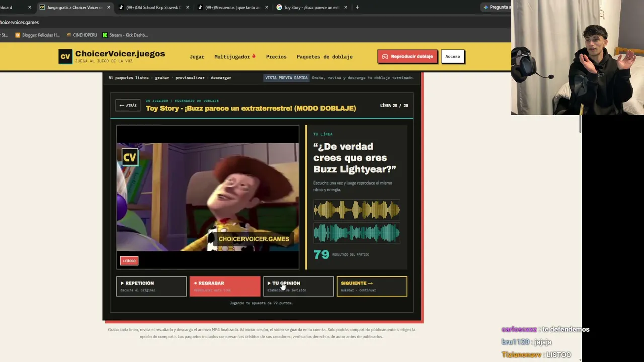
Task: Close the #recuerdos TikTok tab
Action: [x=267, y=7]
